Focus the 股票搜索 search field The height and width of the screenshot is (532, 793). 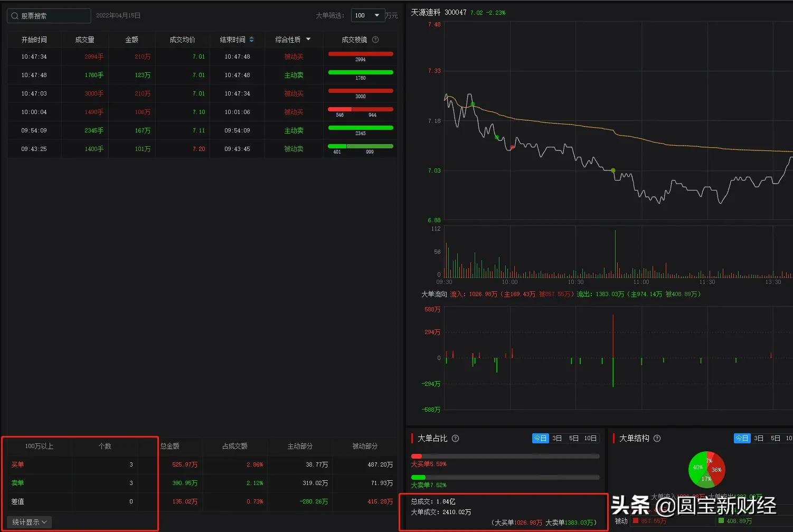(x=49, y=16)
